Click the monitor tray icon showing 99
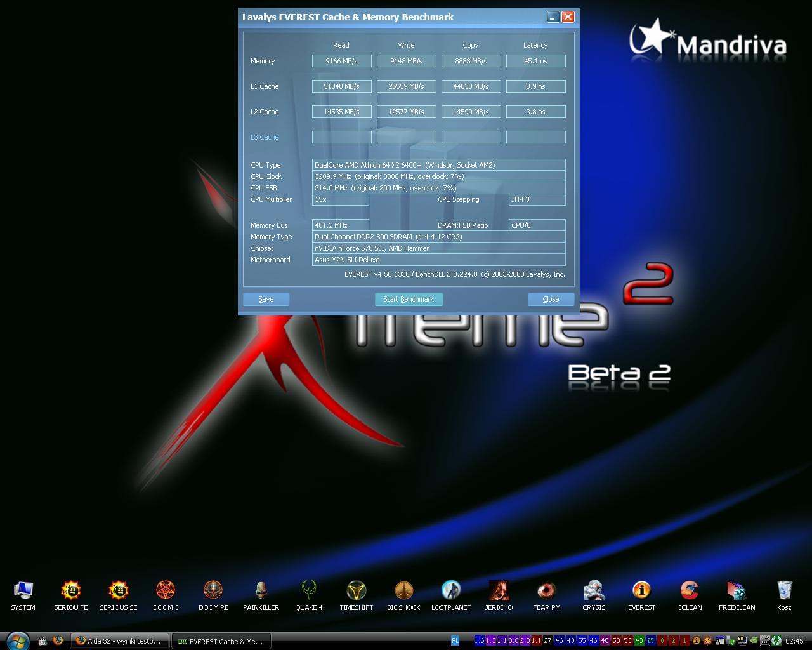The height and width of the screenshot is (650, 812). [742, 641]
